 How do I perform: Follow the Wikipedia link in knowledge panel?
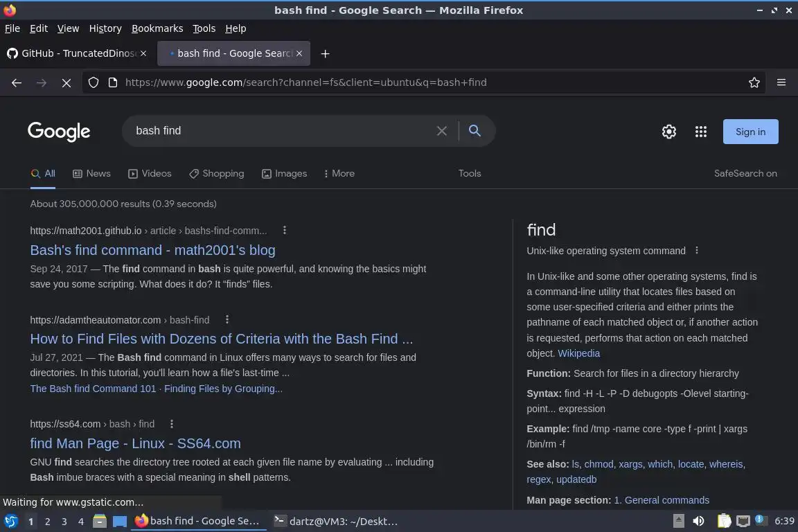click(x=578, y=353)
